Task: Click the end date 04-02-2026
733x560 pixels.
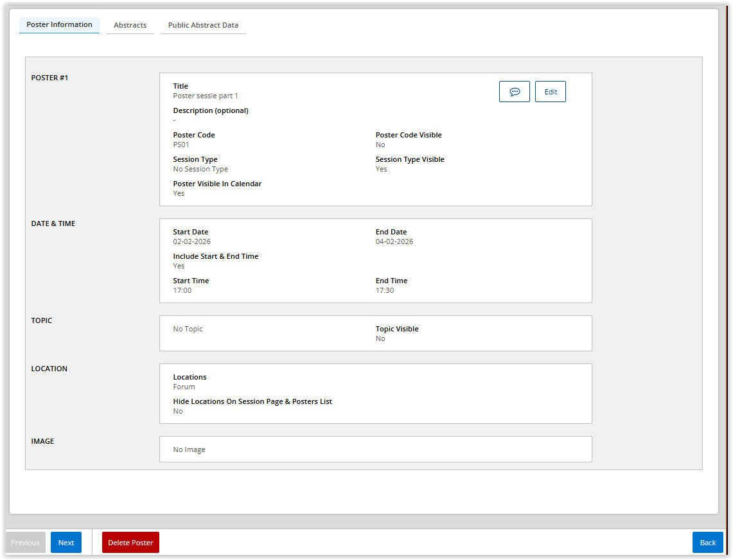Action: (394, 241)
